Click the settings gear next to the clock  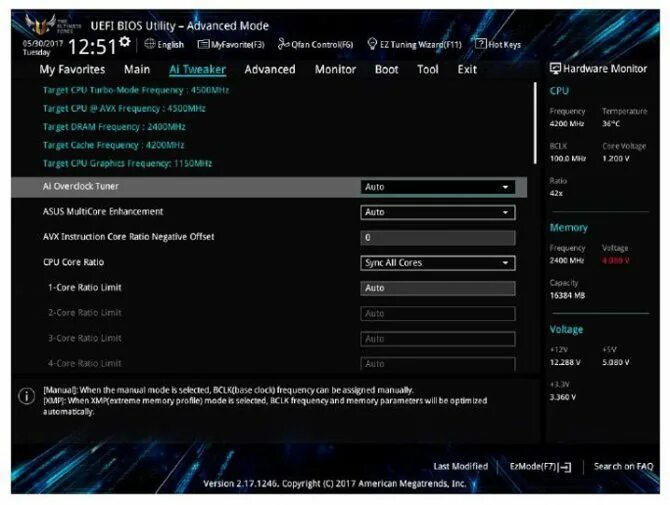(x=125, y=41)
